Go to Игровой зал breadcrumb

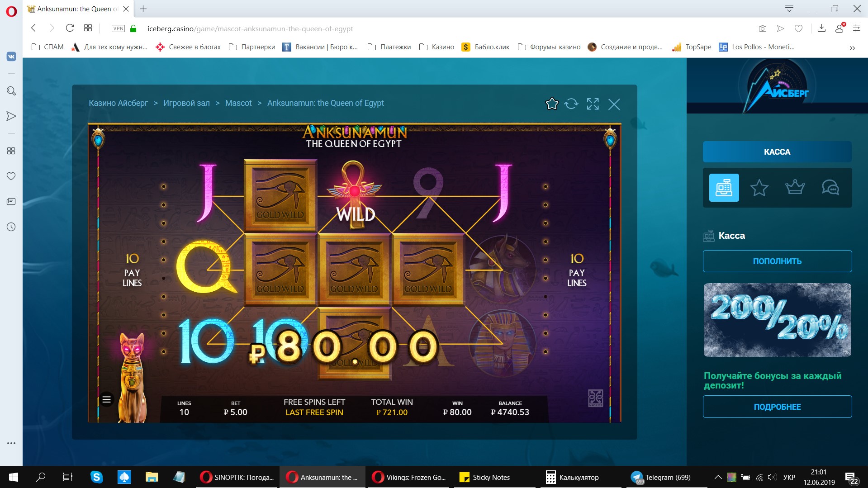[187, 103]
